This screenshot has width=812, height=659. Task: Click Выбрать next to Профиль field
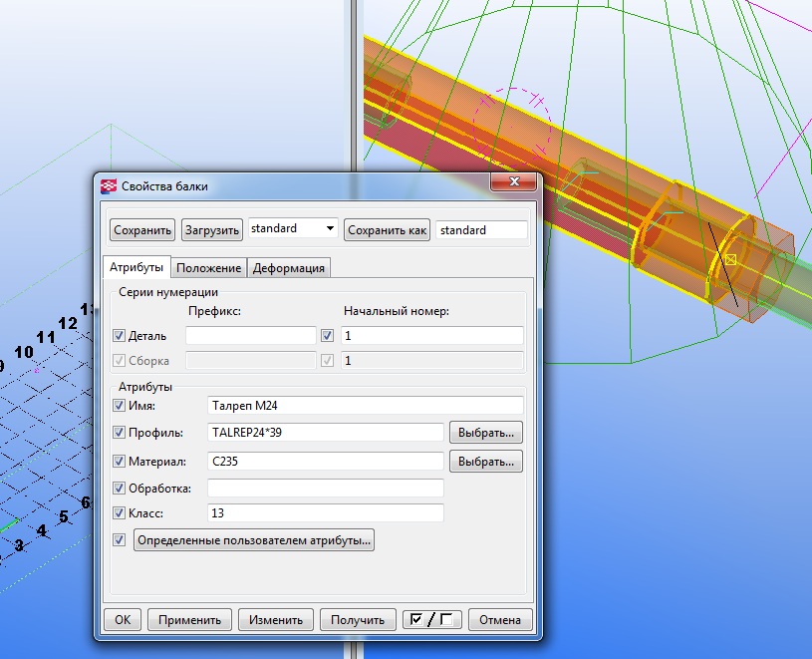pos(486,433)
